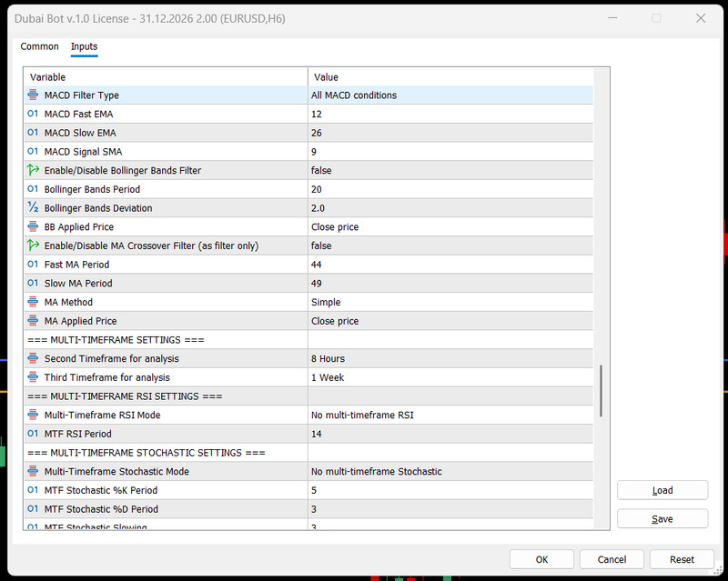Toggle the Bollinger Bands Filter false value
The image size is (728, 581).
click(450, 170)
